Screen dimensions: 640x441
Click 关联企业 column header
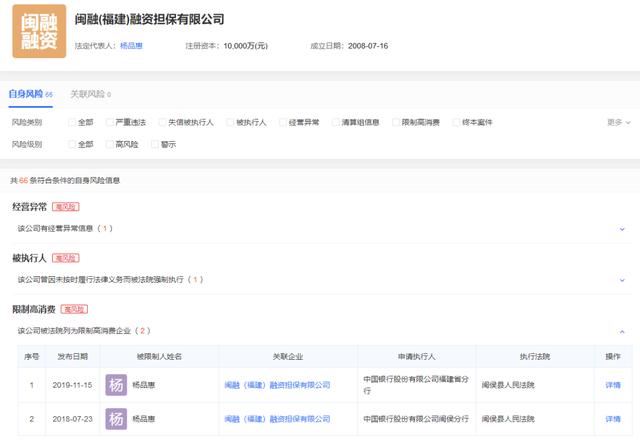[x=288, y=356]
